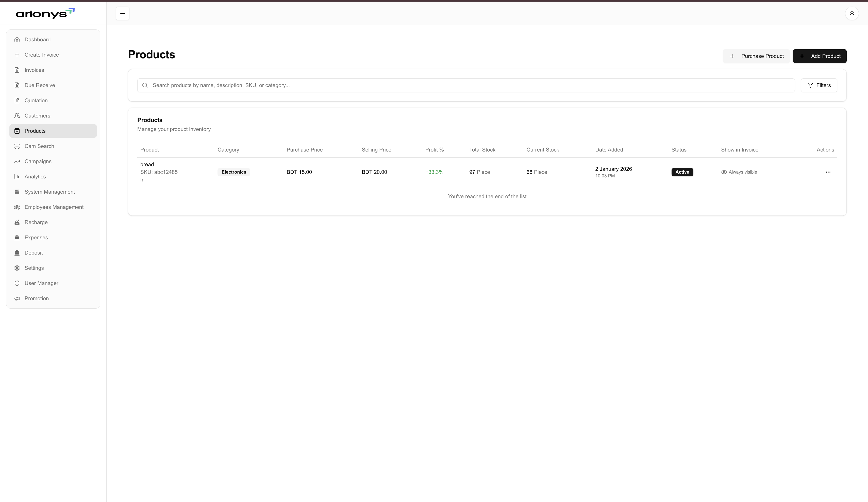Open the Employees Management people icon
This screenshot has height=502, width=868.
(17, 207)
